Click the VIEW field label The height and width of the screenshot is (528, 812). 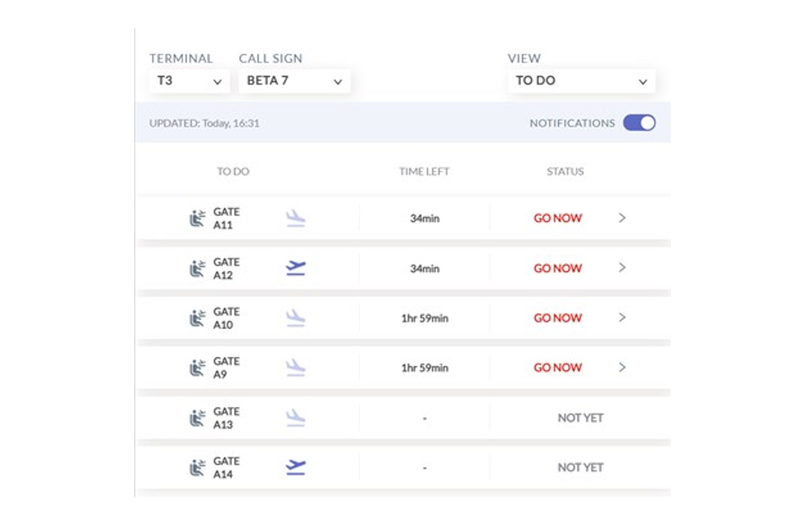tap(524, 59)
